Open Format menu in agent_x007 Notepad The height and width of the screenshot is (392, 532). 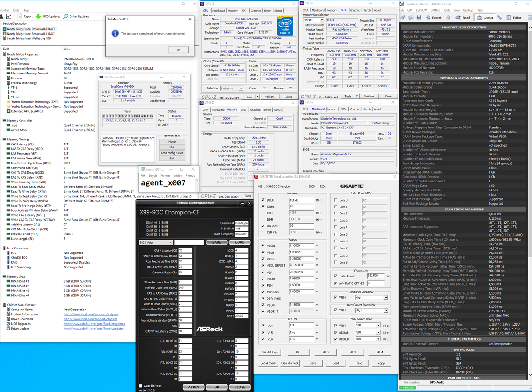165,175
